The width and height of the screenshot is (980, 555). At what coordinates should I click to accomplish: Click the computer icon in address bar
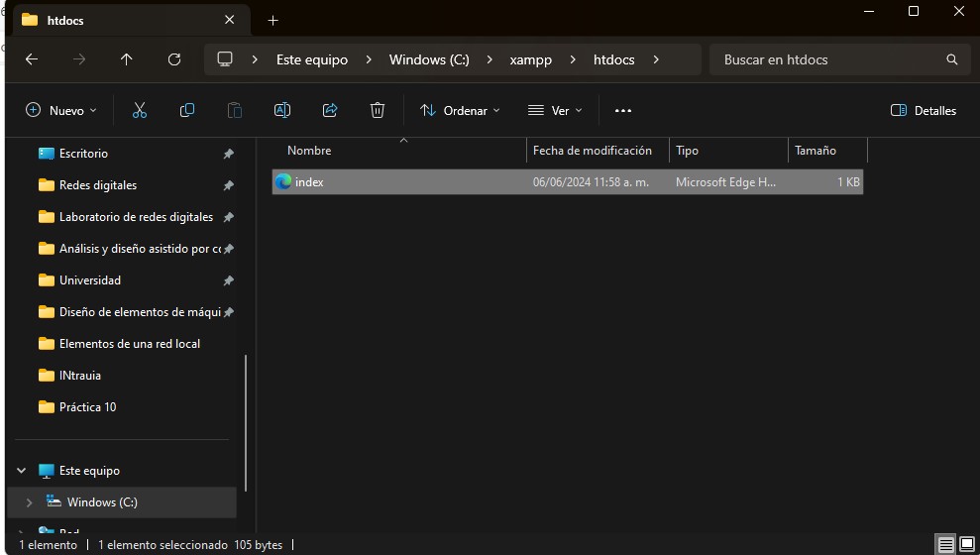[225, 59]
